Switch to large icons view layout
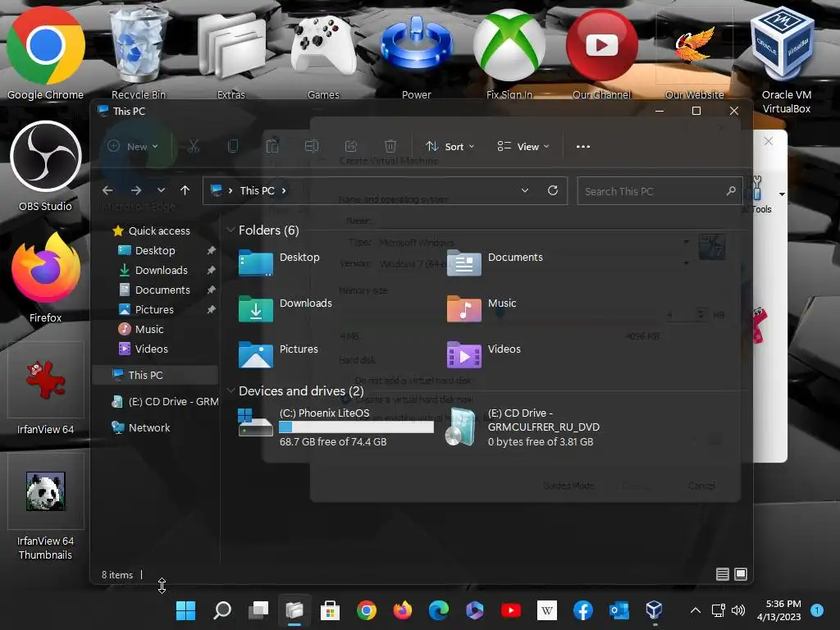840x630 pixels. click(x=741, y=574)
